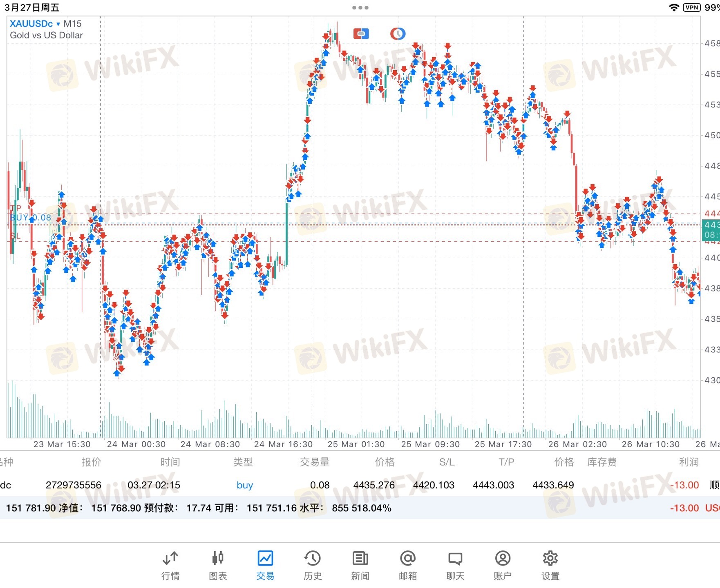Tap the 25 Mar 09:30 time axis label
720x588 pixels.
[430, 444]
